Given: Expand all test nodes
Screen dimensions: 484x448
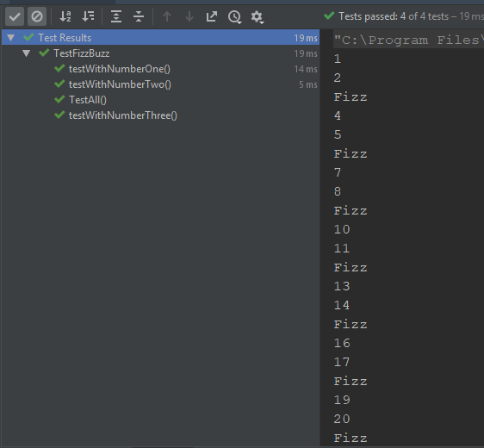Looking at the screenshot, I should [x=116, y=16].
